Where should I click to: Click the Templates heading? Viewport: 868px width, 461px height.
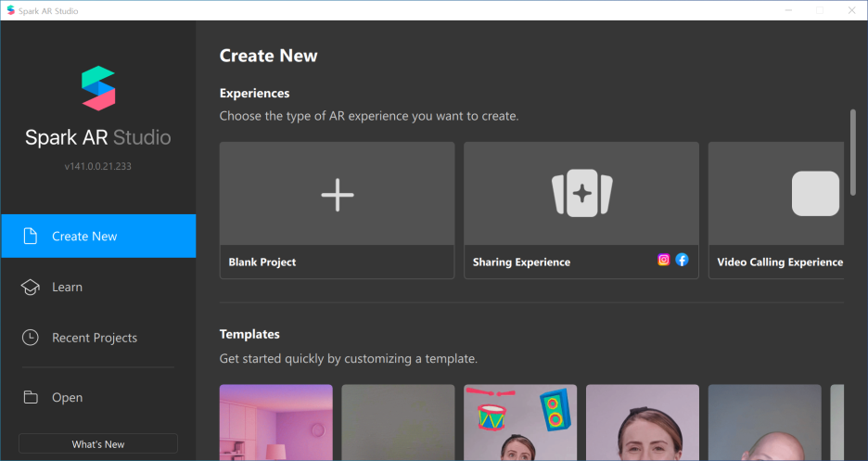pos(249,334)
